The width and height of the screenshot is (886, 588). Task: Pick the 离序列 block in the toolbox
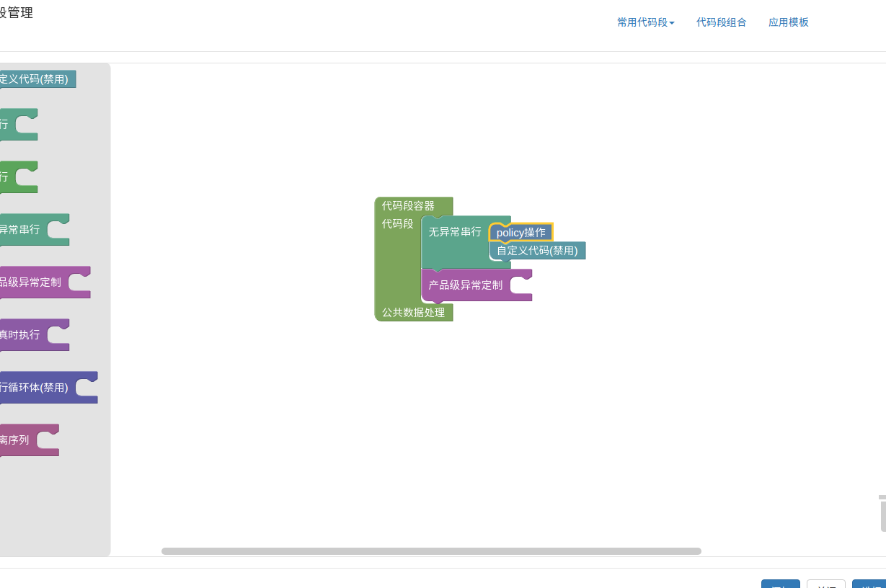pyautogui.click(x=16, y=440)
